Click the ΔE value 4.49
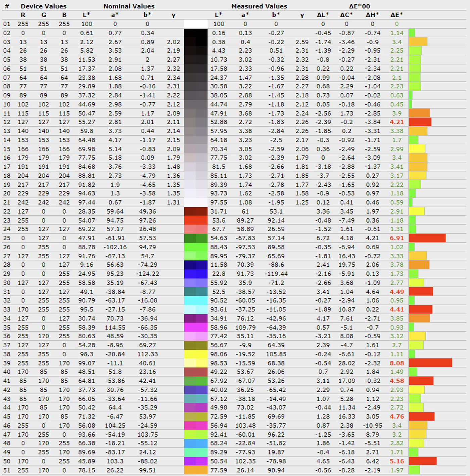Screen dimensions: 470x476 [397, 292]
